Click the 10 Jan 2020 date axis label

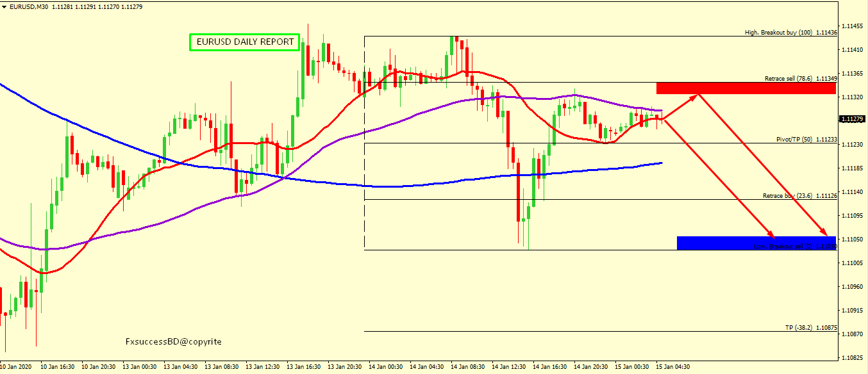pos(17,367)
